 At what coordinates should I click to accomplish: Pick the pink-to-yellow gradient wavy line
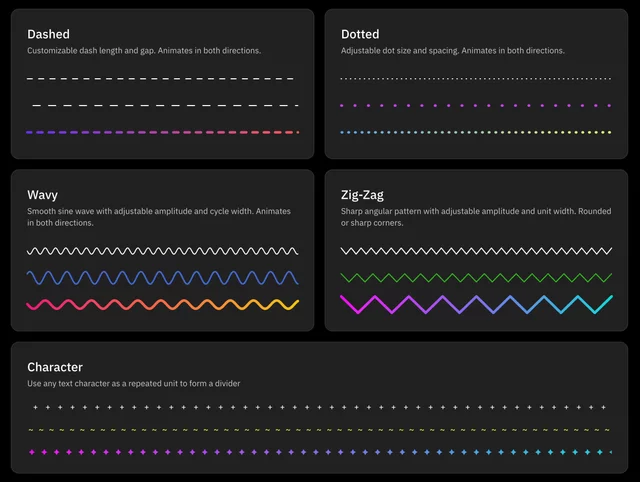tap(162, 304)
